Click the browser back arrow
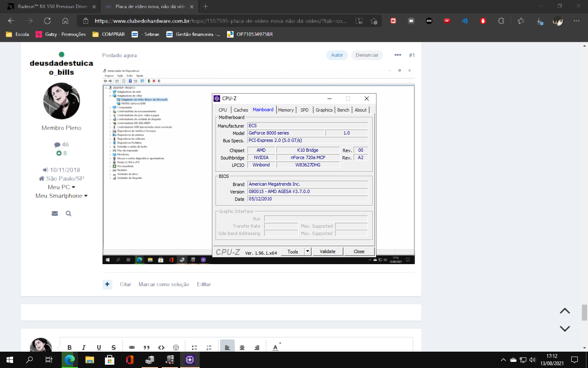Image resolution: width=588 pixels, height=368 pixels. [11, 21]
